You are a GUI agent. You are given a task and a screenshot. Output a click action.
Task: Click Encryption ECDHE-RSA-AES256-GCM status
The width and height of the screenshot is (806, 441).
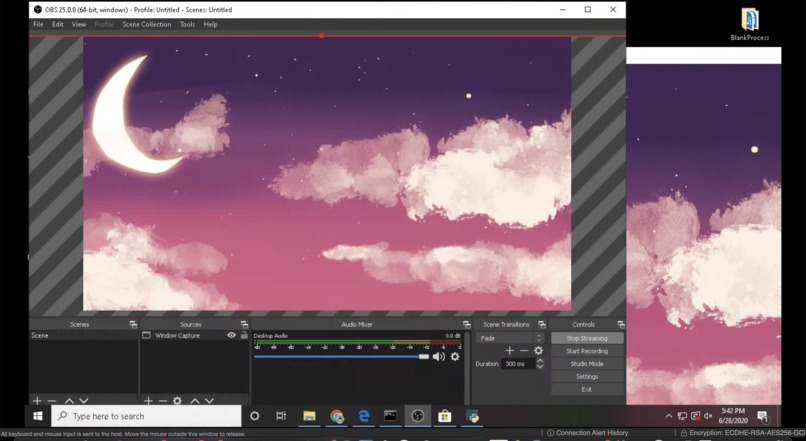[x=743, y=433]
